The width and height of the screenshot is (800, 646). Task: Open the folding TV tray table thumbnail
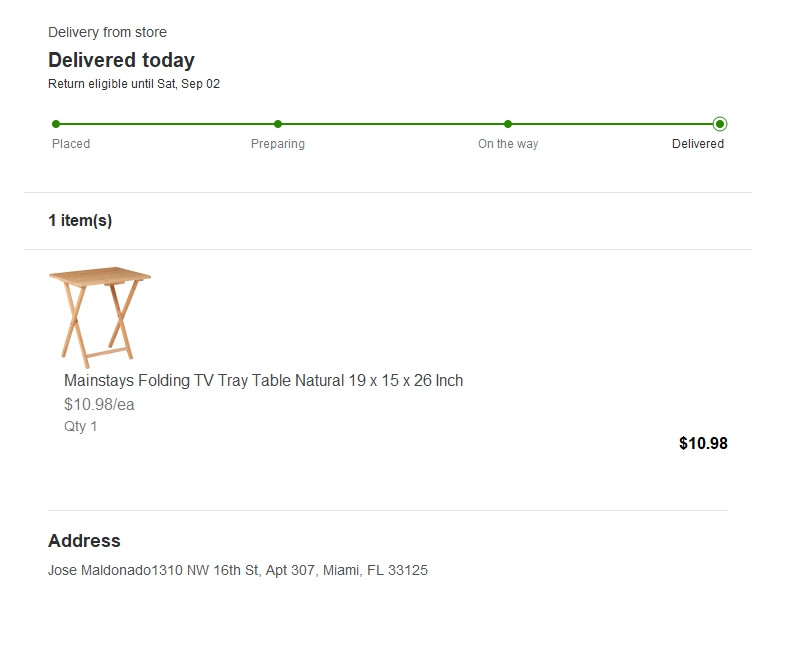click(x=99, y=316)
